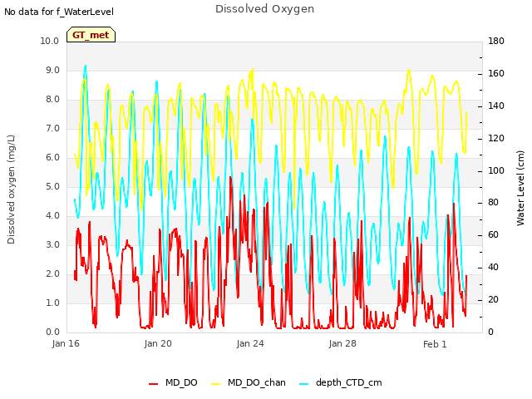Click the Jan 28 x-axis tick label
The image size is (532, 399).
[342, 343]
